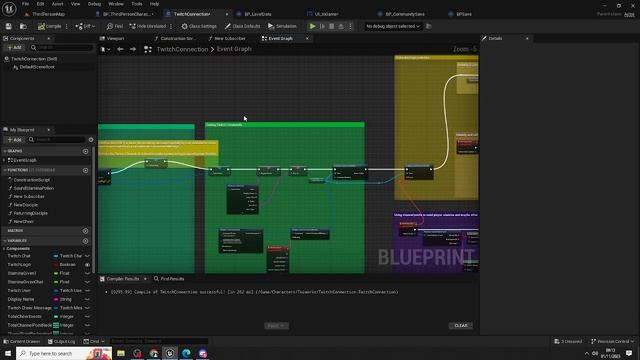Viewport: 640px width, 360px height.
Task: Switch to the BP_LevelData tab
Action: coord(258,14)
